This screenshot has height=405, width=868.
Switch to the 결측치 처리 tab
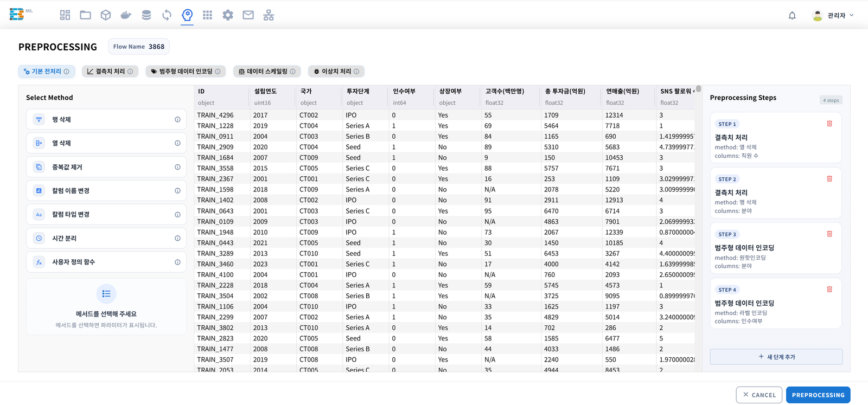click(110, 72)
